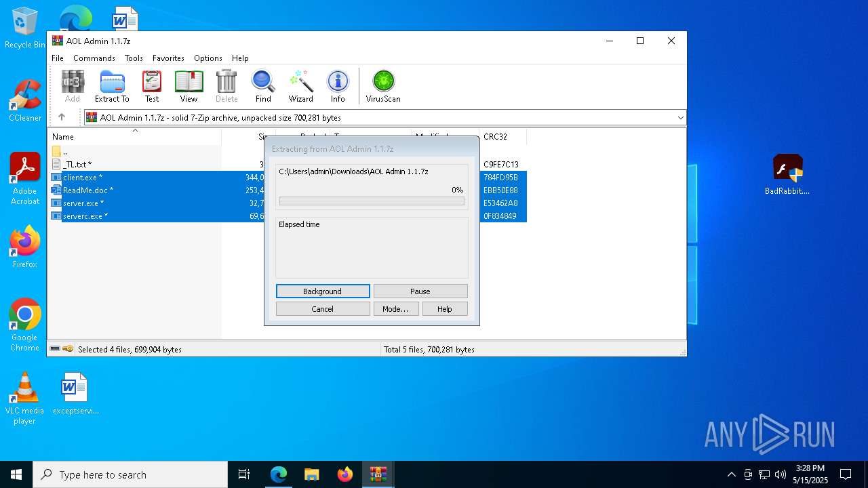Select Firefox desktop shortcut
This screenshot has width=868, height=488.
(24, 247)
